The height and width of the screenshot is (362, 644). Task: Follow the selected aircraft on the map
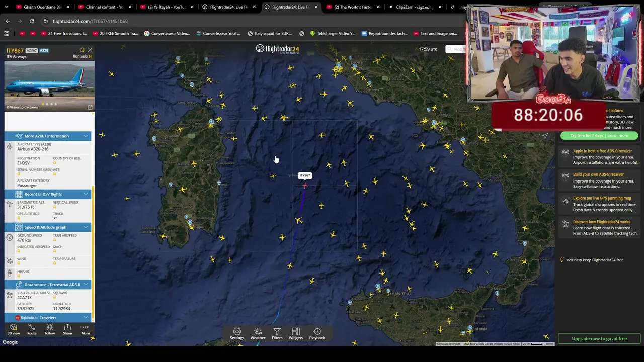50,329
